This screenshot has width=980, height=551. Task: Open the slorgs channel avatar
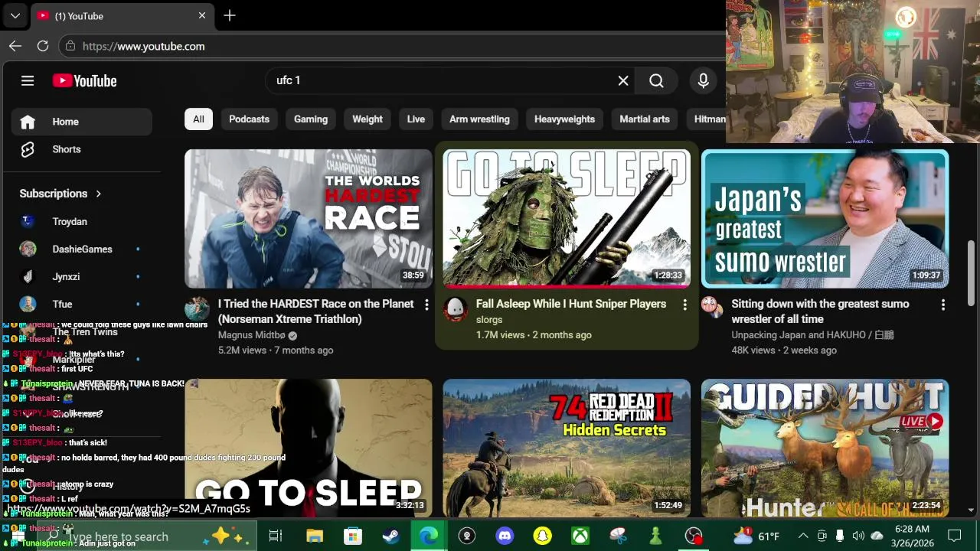(x=455, y=308)
